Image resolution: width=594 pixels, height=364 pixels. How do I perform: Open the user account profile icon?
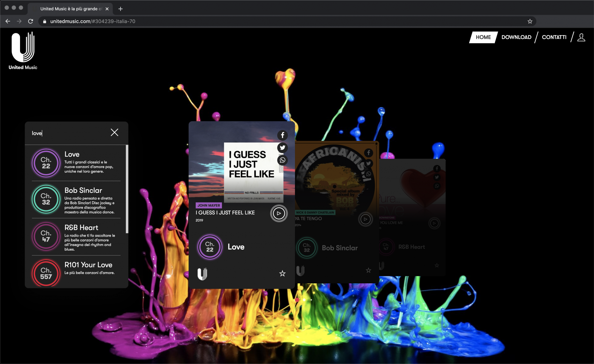[x=581, y=37]
